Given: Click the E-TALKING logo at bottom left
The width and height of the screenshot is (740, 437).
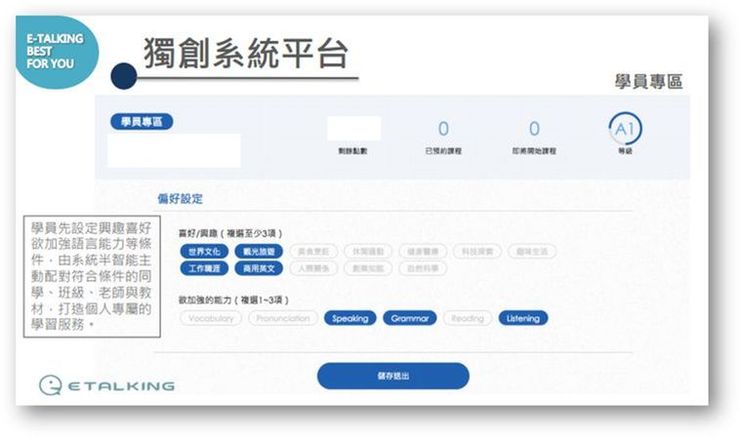Looking at the screenshot, I should pos(106,385).
